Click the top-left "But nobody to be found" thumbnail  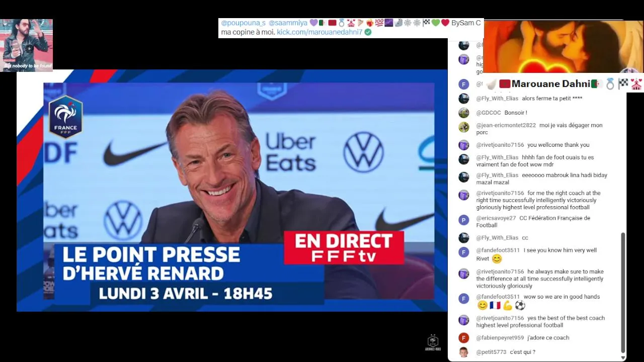(x=27, y=45)
